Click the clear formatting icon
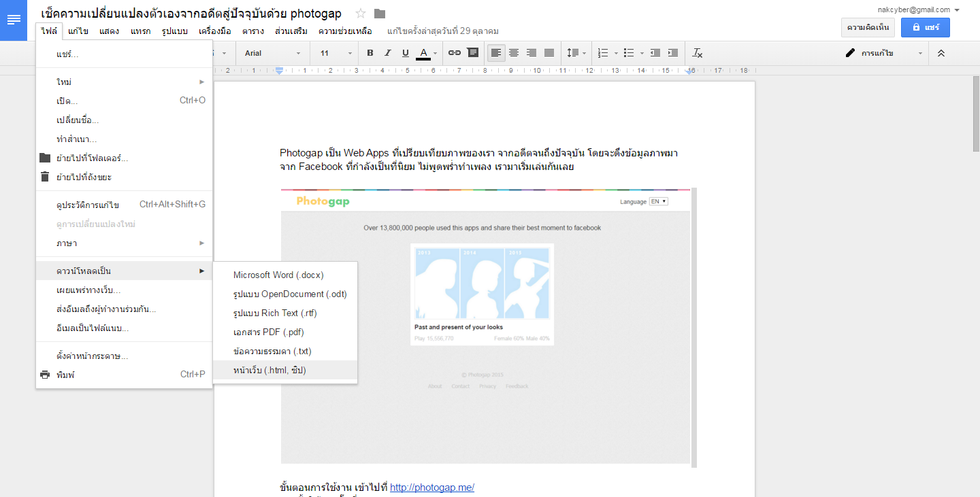 click(x=698, y=53)
